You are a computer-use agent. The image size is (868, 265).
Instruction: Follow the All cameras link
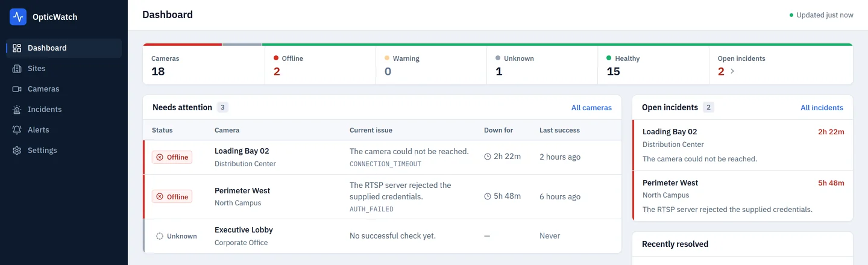coord(591,108)
